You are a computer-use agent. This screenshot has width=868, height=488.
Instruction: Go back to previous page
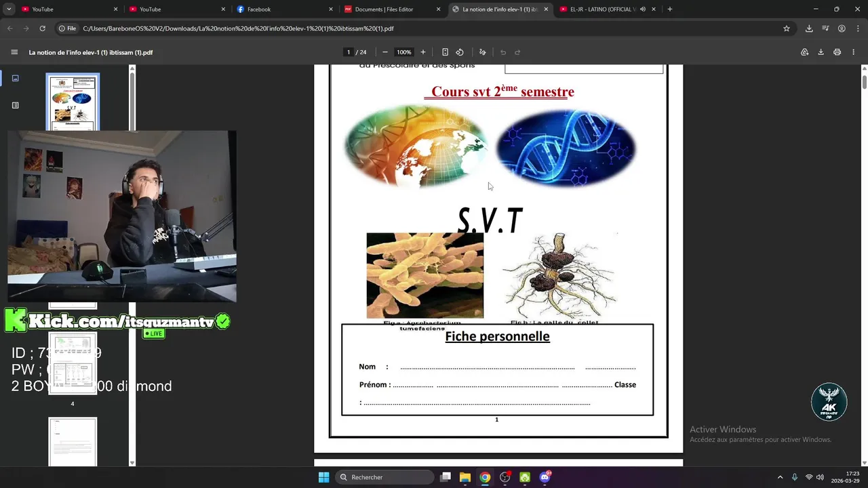click(9, 28)
